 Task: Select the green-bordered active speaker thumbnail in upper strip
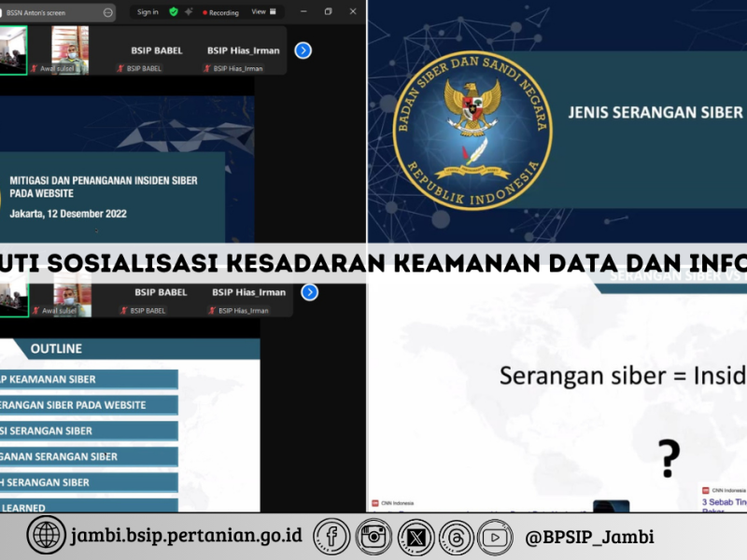coord(13,50)
